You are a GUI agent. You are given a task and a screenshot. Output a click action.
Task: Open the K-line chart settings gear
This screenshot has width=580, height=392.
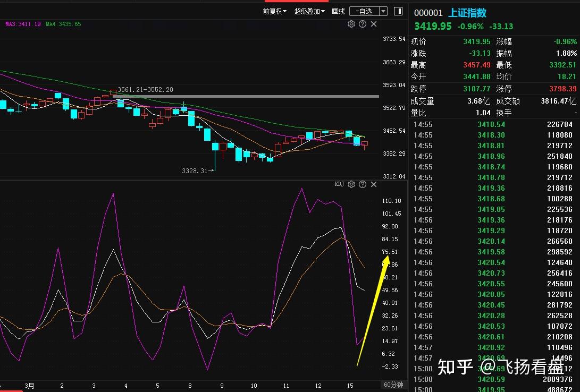pyautogui.click(x=351, y=24)
